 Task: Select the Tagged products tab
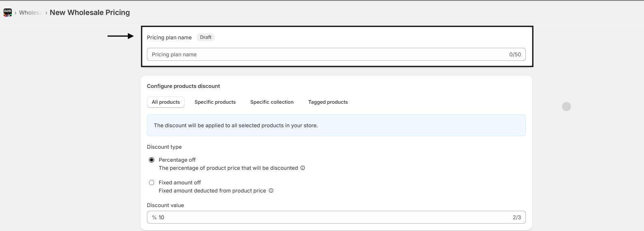[327, 102]
